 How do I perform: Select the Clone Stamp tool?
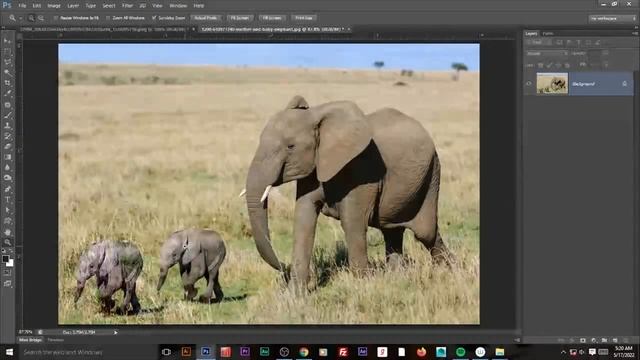[x=7, y=126]
